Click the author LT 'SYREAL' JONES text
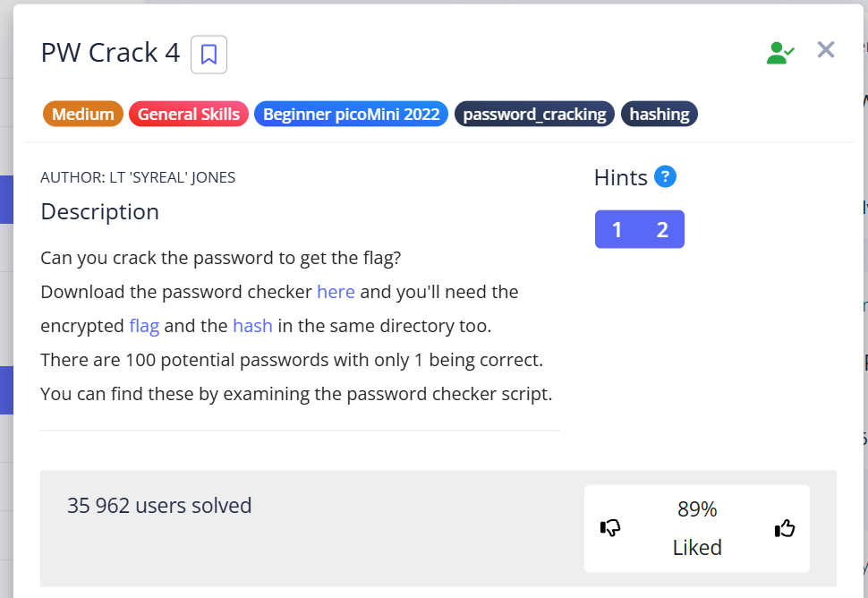This screenshot has width=868, height=598. click(x=138, y=177)
